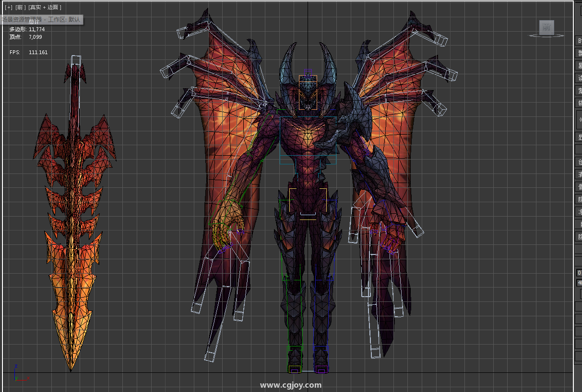Click the panel button starting with 冻
This screenshot has height=392, width=582.
[x=579, y=212]
